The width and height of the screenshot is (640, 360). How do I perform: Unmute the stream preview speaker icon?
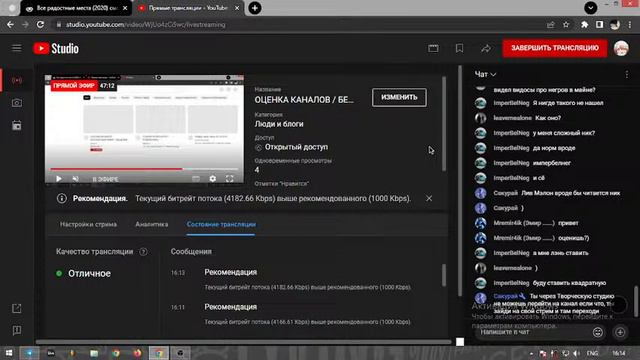coord(76,178)
